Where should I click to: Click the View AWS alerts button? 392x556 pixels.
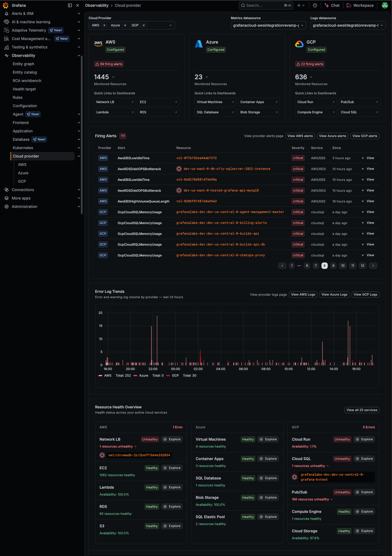(300, 136)
